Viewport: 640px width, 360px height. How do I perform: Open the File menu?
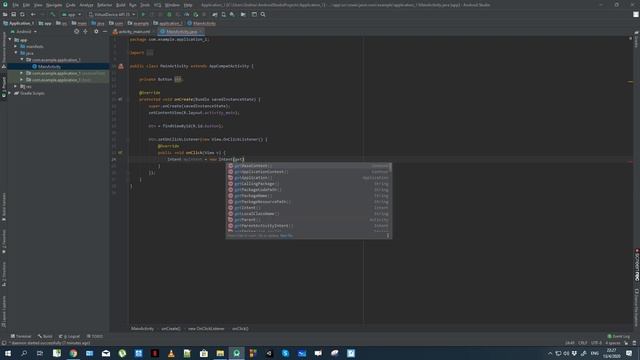[16, 5]
